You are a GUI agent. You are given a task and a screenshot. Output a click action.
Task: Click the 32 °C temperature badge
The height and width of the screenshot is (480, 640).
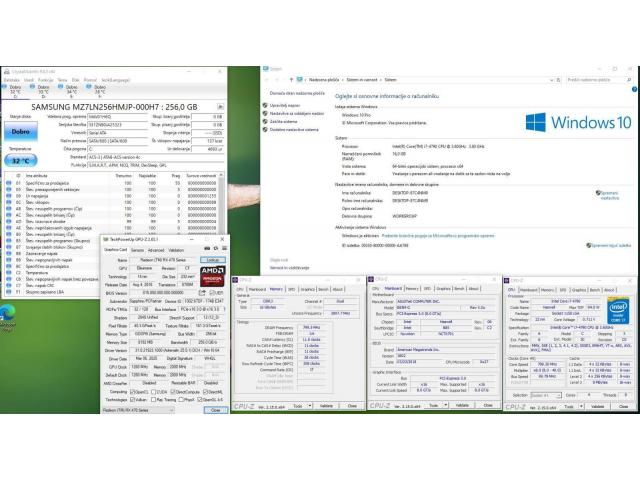pyautogui.click(x=20, y=161)
